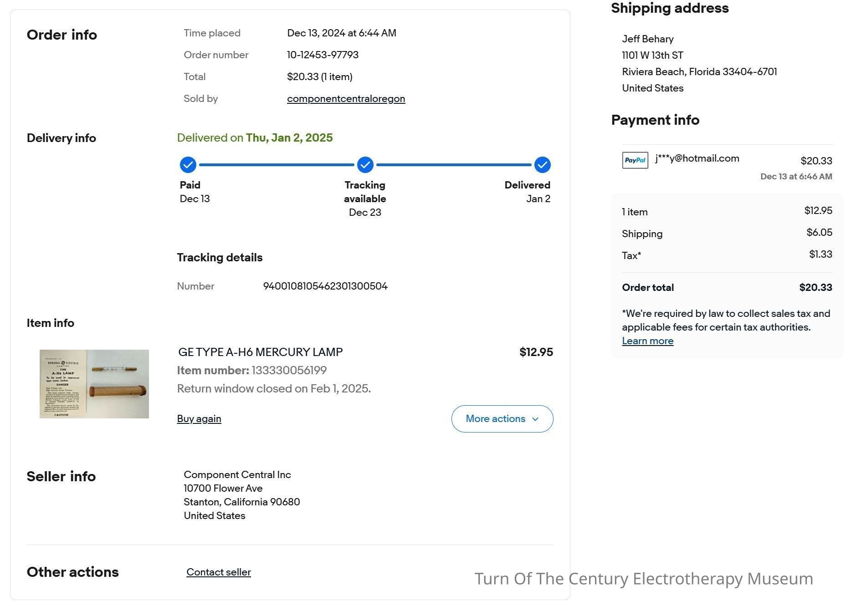This screenshot has height=616, width=851.
Task: Click the tracking number 9400108105462301300504
Action: tap(325, 286)
